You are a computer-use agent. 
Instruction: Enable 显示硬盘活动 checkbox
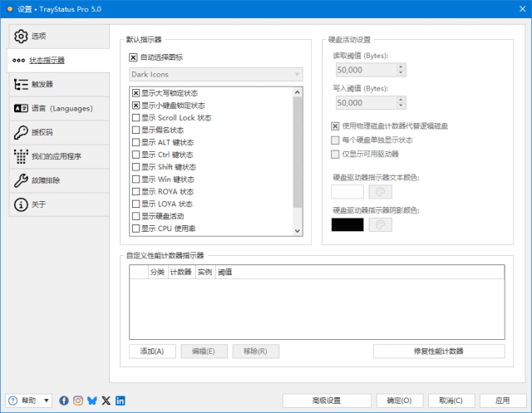[x=135, y=216]
